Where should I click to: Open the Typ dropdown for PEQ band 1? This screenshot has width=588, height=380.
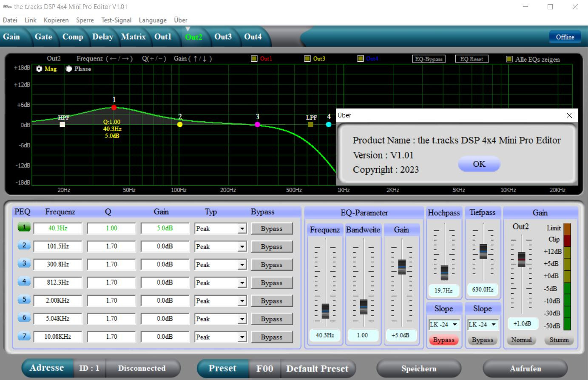(242, 229)
